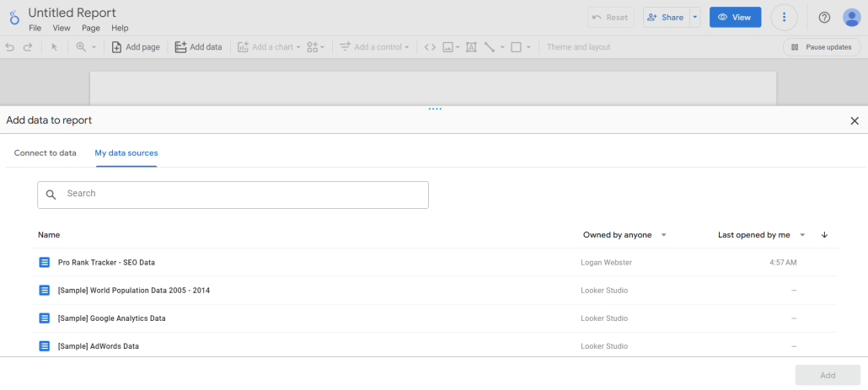Click the 4:57 AM last opened time
This screenshot has height=390, width=868.
point(783,263)
